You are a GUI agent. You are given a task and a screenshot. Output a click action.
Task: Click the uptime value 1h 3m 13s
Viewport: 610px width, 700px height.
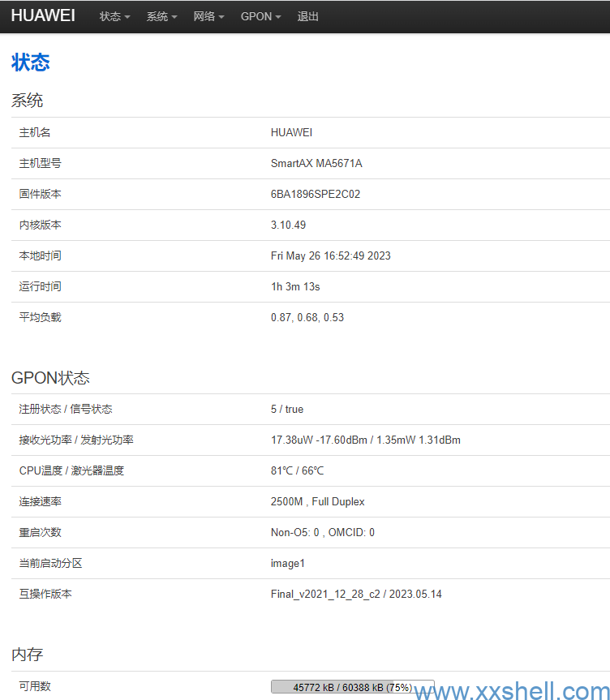[295, 286]
